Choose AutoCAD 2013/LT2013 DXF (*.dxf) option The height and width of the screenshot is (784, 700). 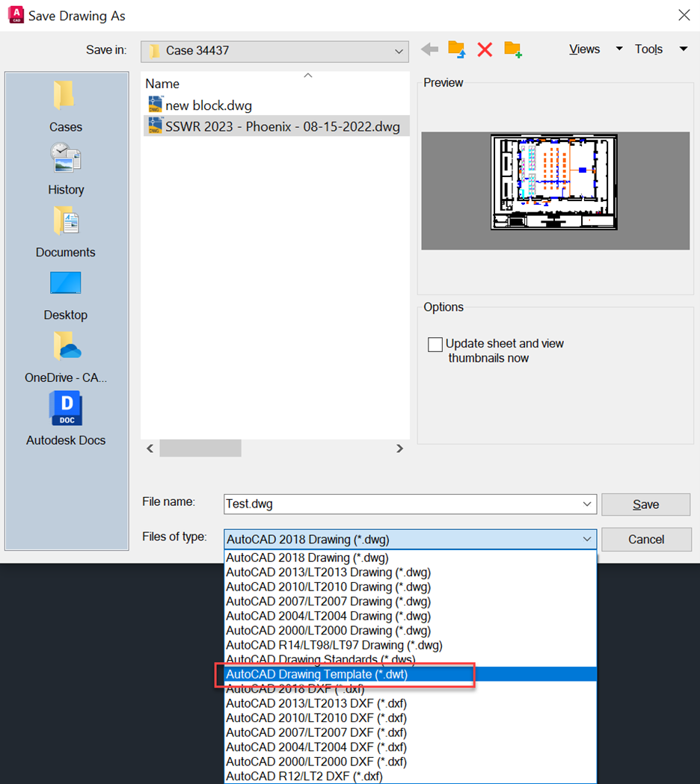point(411,703)
